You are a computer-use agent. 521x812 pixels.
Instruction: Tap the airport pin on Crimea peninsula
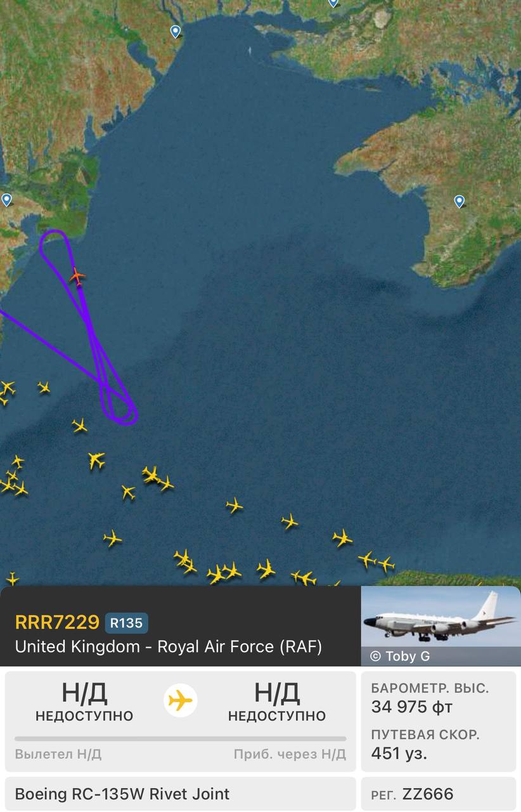coord(460,202)
